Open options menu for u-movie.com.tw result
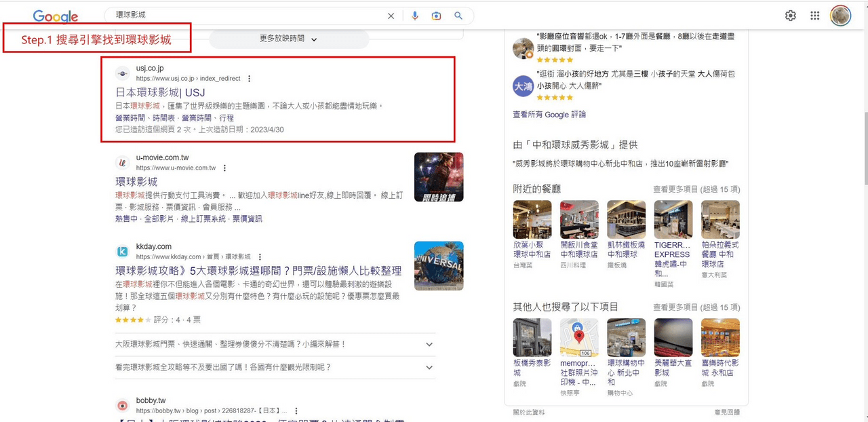The width and height of the screenshot is (868, 422). coord(224,168)
